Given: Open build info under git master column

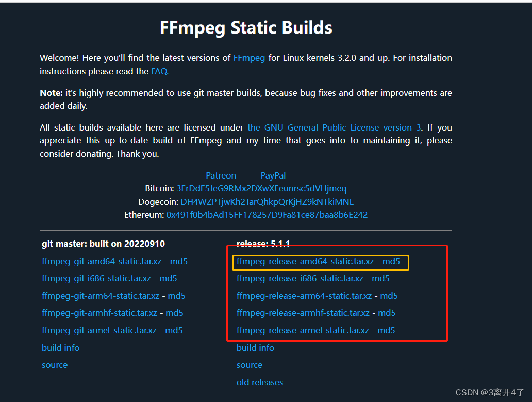Looking at the screenshot, I should 60,348.
